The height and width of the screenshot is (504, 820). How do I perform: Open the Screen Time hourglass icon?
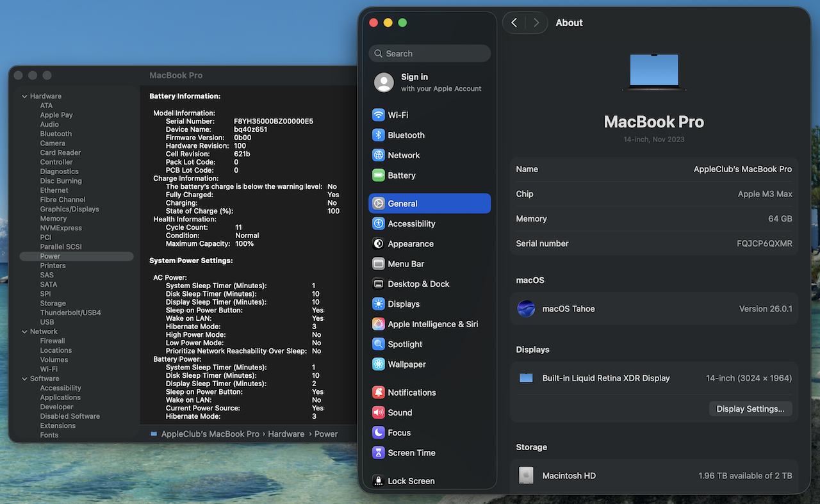[x=379, y=453]
